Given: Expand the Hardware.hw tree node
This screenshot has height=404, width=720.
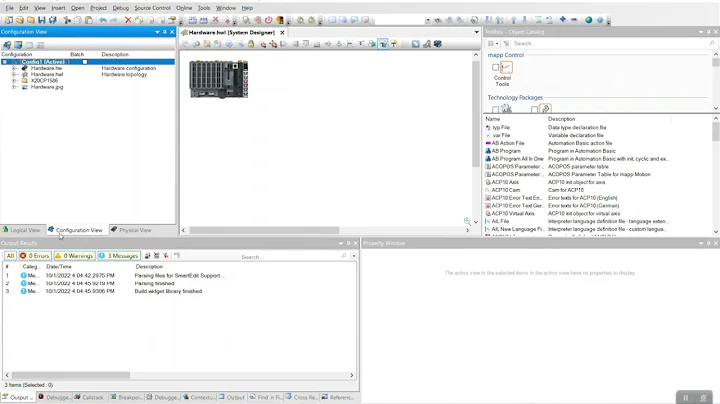Looking at the screenshot, I should 14,68.
